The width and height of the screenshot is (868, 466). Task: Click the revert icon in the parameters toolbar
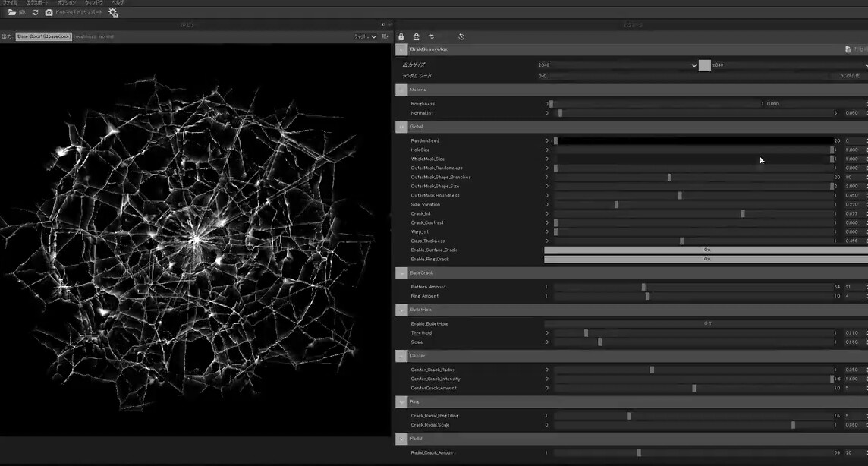pos(462,36)
